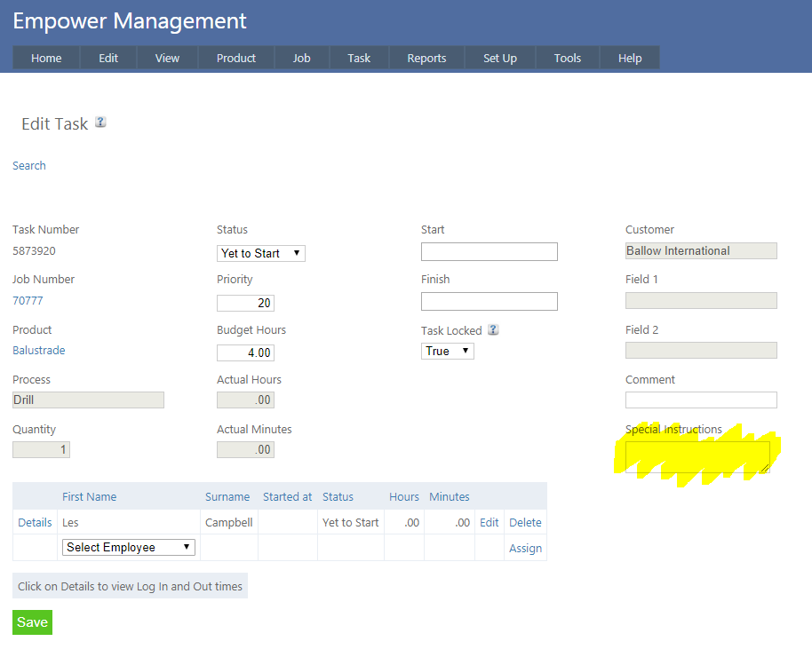Open job number 70777 link
The image size is (812, 665).
[28, 301]
